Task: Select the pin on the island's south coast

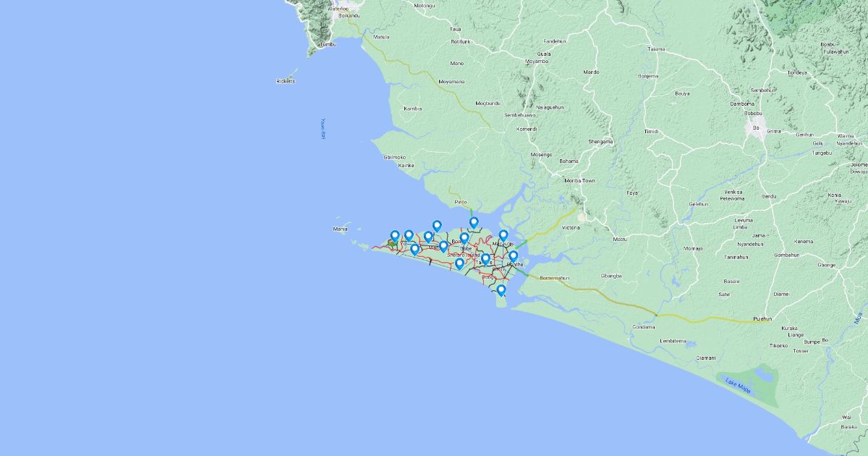Action: 459,264
